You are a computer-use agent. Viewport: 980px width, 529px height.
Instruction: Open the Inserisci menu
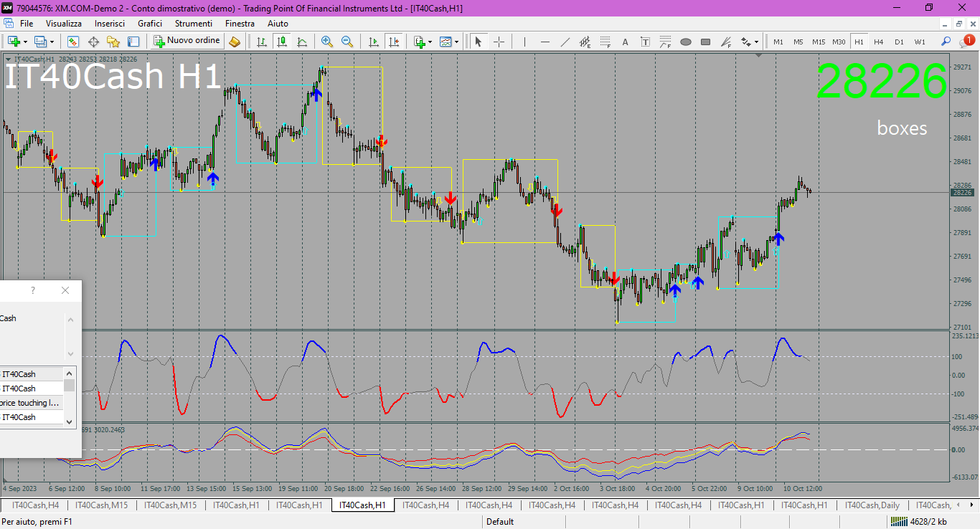[110, 24]
